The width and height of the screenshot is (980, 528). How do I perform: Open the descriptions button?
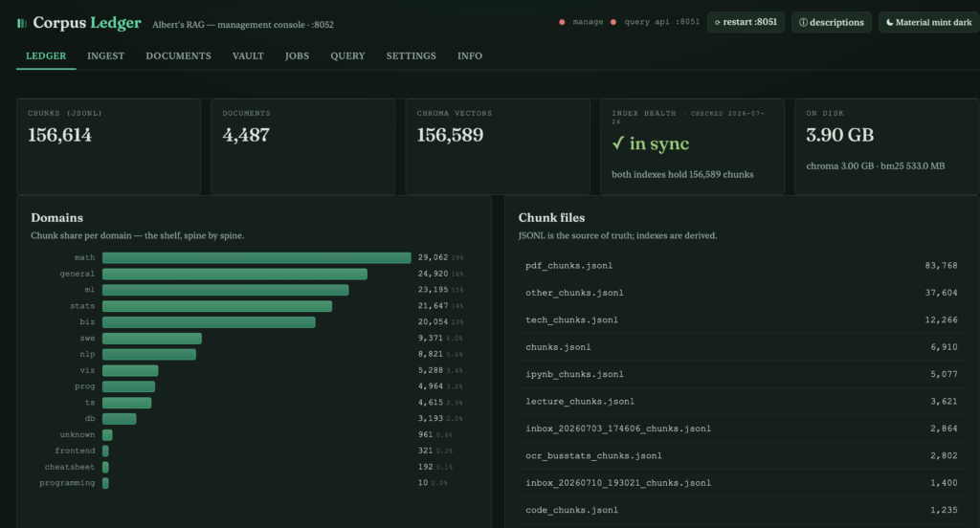[x=832, y=23]
